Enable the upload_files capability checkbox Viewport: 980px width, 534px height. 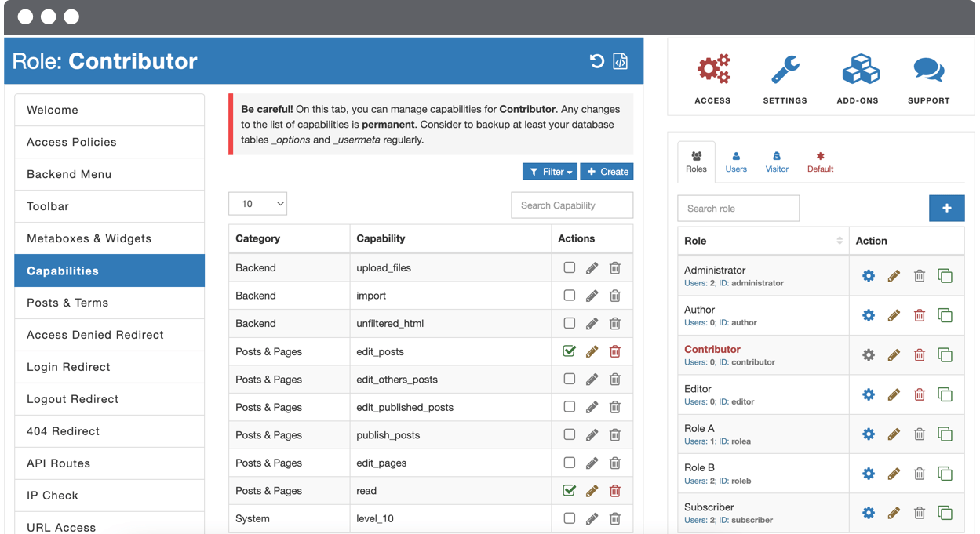click(570, 267)
